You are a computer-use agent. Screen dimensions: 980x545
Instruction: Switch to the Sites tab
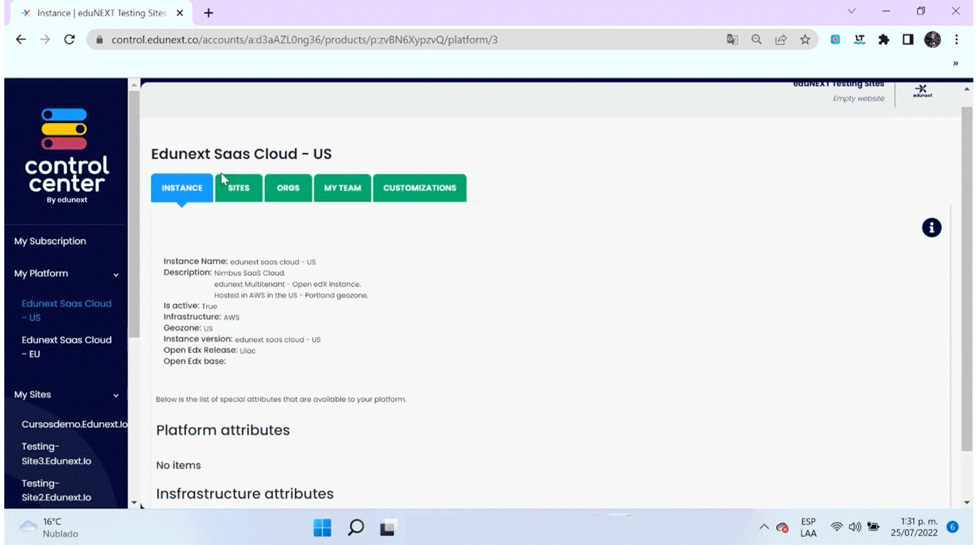tap(238, 188)
